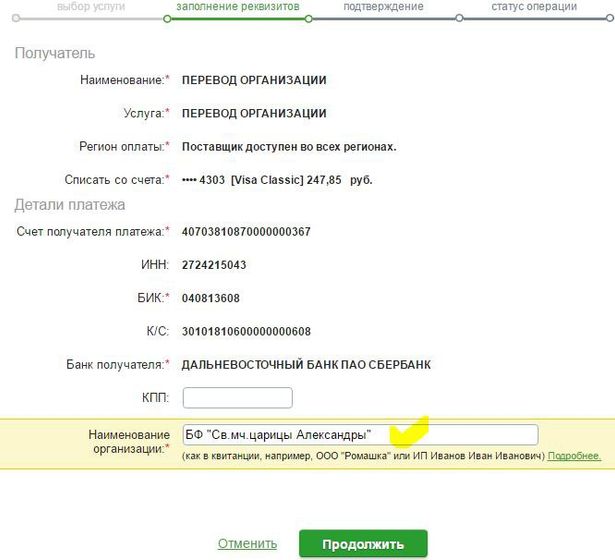Click the Получатель section heading

click(x=55, y=53)
